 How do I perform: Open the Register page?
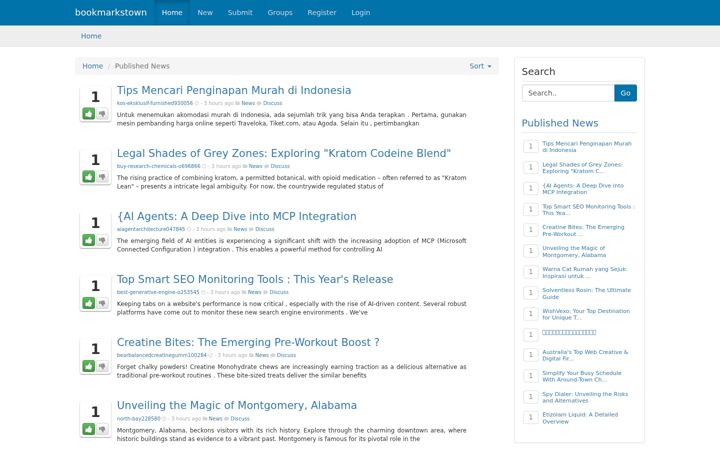coord(322,12)
